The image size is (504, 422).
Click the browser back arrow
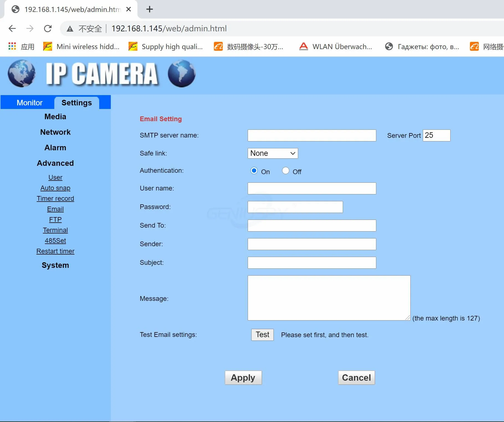tap(12, 29)
